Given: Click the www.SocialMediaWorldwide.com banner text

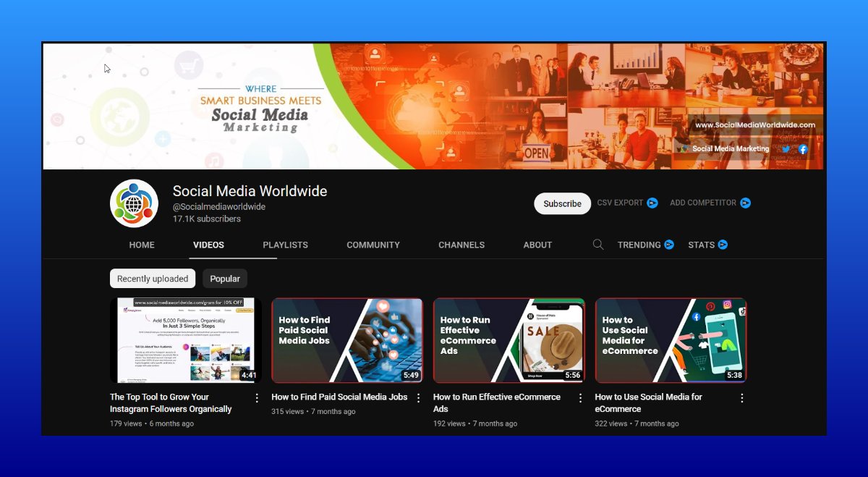Looking at the screenshot, I should click(x=755, y=124).
